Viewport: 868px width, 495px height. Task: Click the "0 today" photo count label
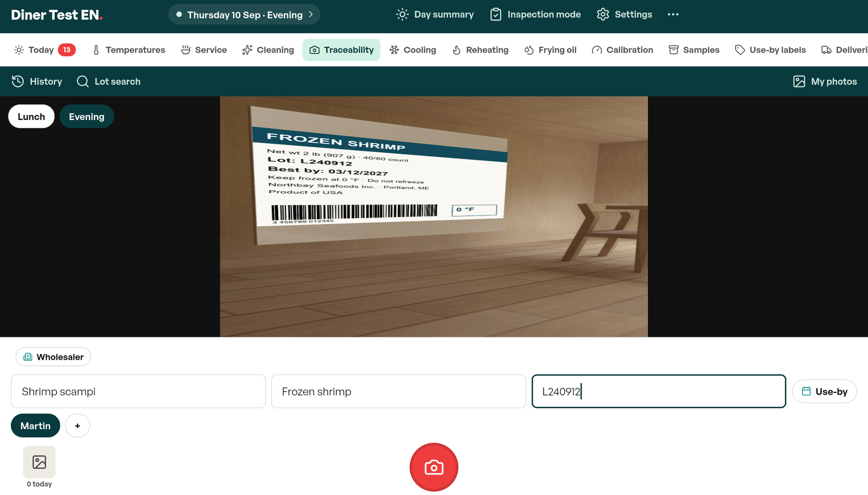(x=40, y=484)
